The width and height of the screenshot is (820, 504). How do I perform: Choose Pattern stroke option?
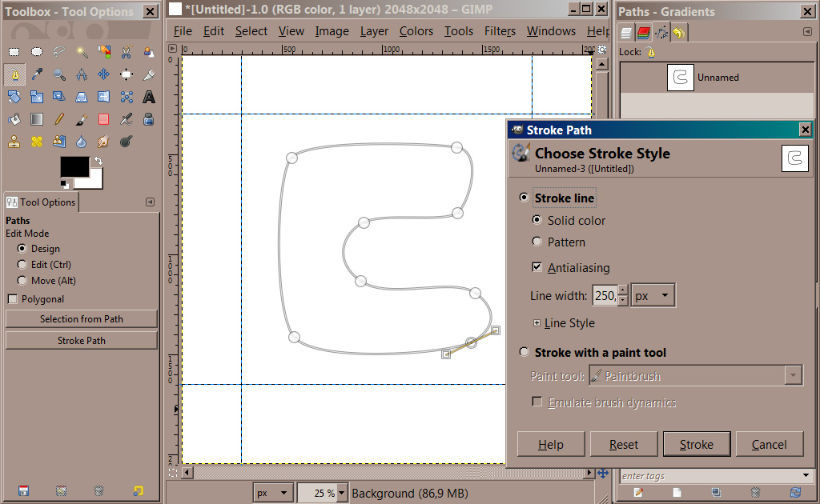pos(537,242)
